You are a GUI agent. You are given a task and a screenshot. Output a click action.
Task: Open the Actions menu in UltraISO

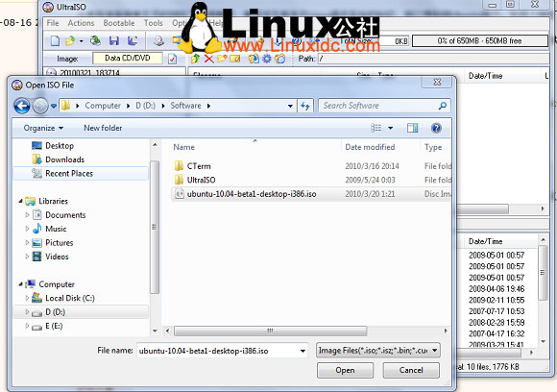pos(81,23)
